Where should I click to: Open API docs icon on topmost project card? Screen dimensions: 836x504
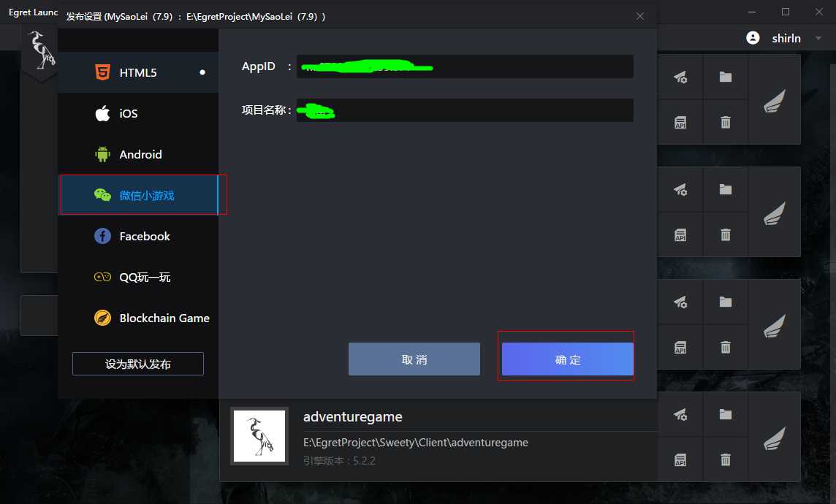point(680,123)
